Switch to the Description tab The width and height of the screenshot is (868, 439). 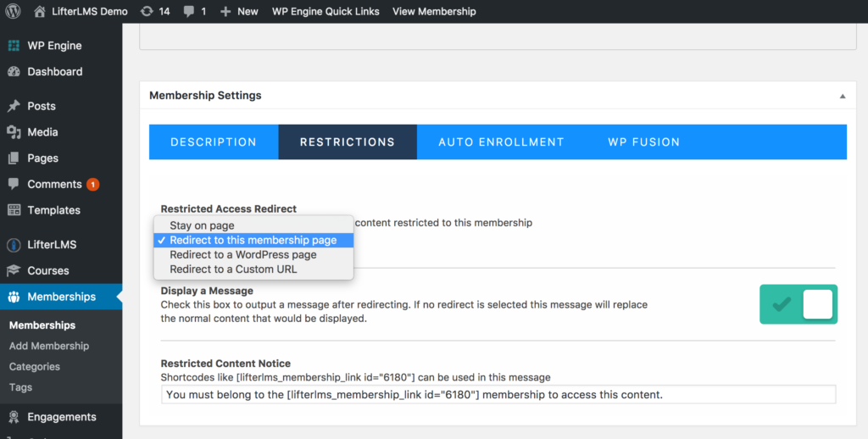click(x=214, y=142)
